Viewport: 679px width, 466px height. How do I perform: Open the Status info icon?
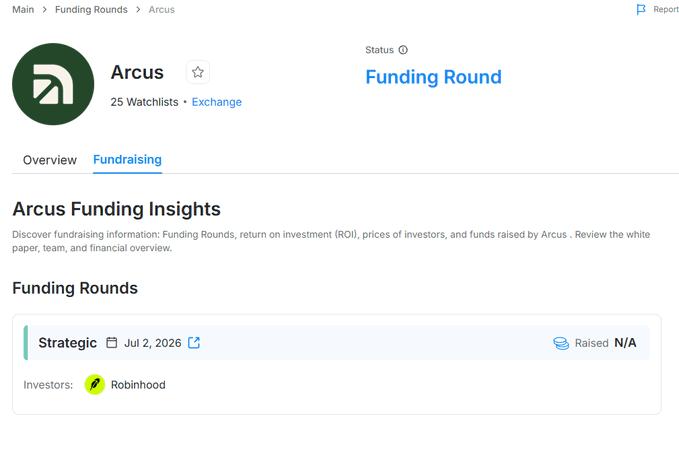(x=403, y=50)
